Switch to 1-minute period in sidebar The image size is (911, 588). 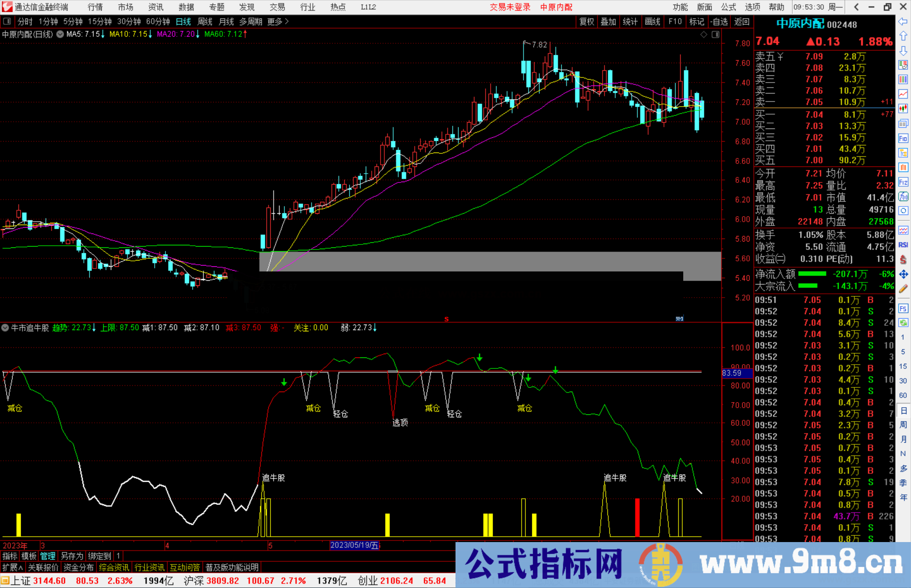click(903, 337)
